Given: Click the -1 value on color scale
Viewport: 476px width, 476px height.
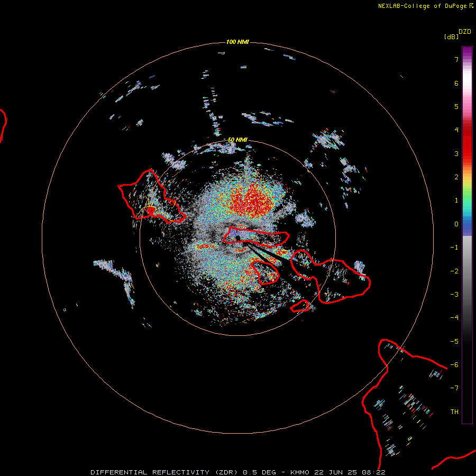Looking at the screenshot, I should point(454,248).
